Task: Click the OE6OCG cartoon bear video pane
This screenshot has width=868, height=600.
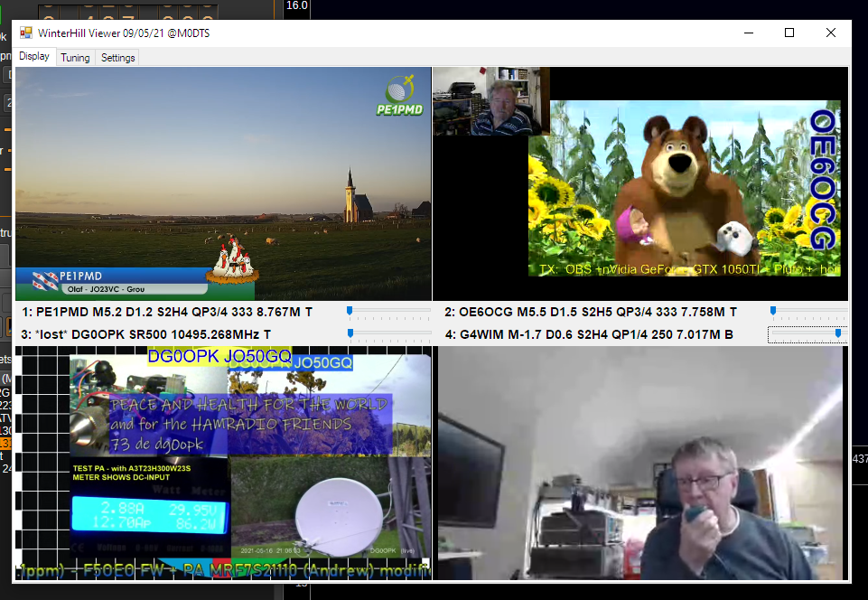Action: click(640, 184)
